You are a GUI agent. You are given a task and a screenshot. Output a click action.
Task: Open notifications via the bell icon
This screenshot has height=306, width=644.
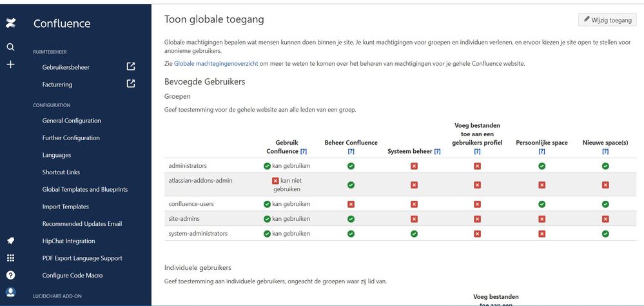pos(11,241)
